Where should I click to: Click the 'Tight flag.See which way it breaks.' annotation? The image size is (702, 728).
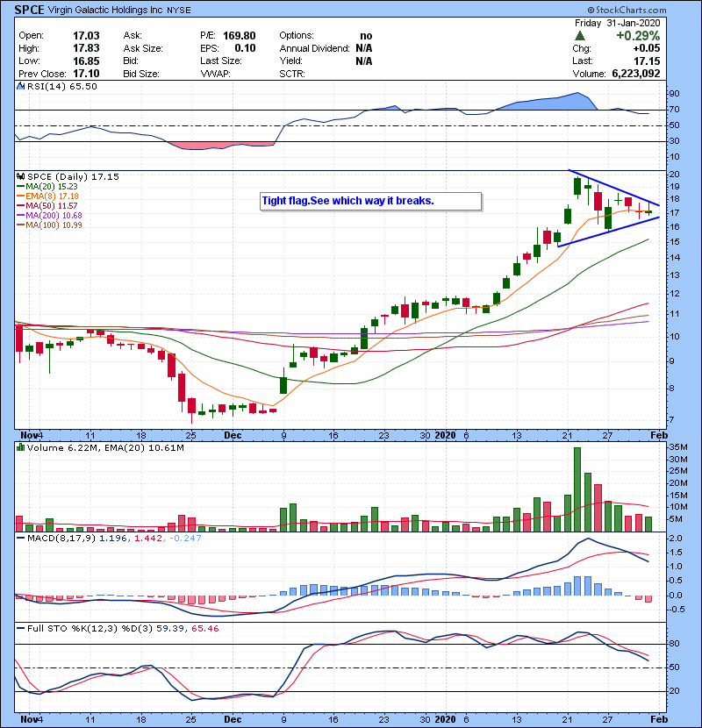click(348, 201)
